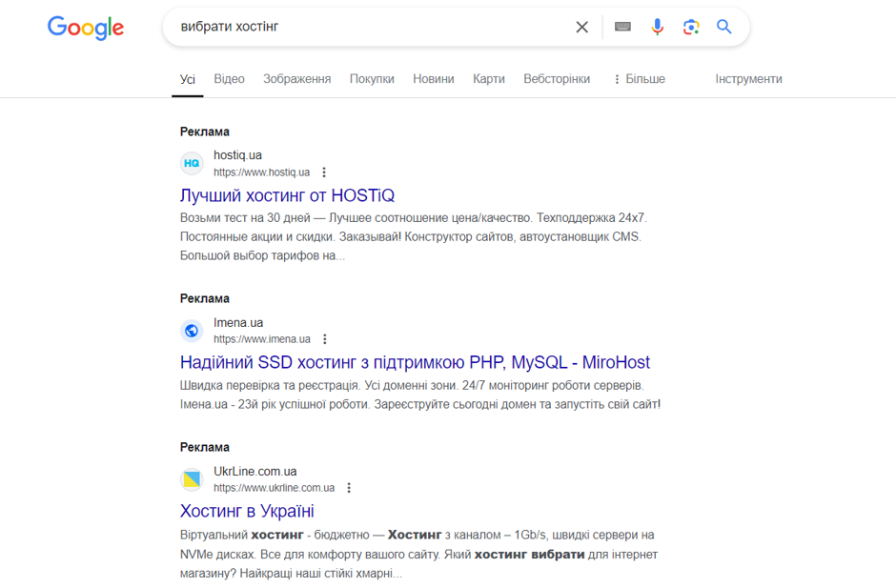Click the https://www.ukrline.com.ua URL text
Viewport: 896px width, 588px height.
pos(275,487)
